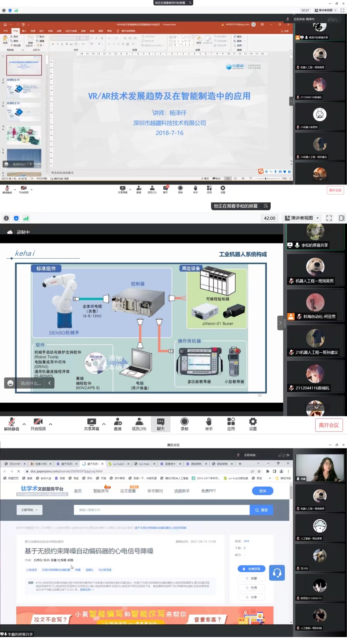Click the 免费获取 button for the paper
347x644 pixels.
251,569
